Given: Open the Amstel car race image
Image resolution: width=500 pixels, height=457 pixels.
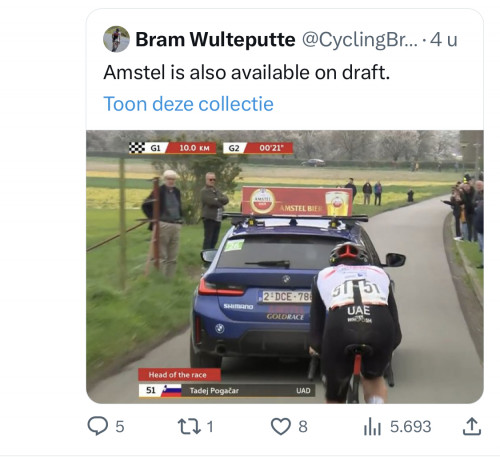Looking at the screenshot, I should [x=285, y=267].
